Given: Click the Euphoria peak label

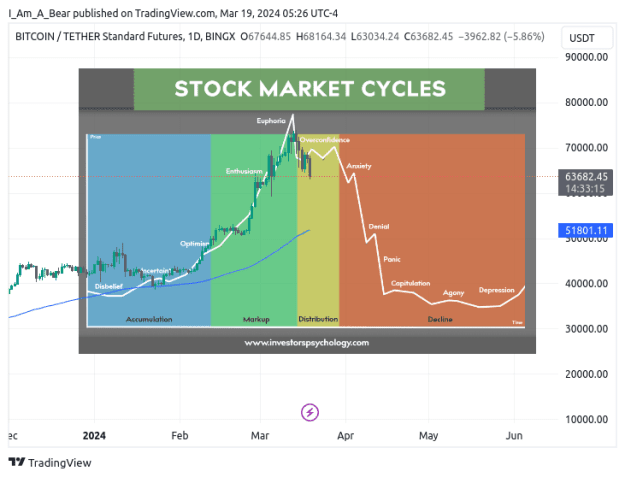Looking at the screenshot, I should coord(271,121).
